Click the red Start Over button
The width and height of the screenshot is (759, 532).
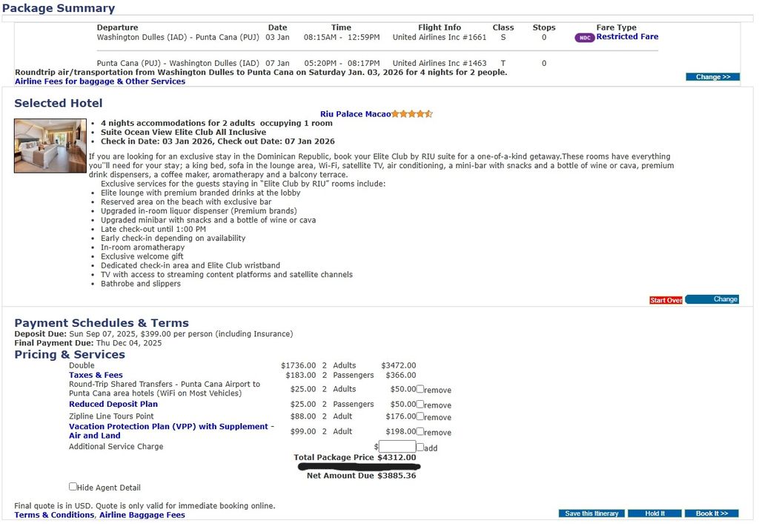tap(665, 300)
